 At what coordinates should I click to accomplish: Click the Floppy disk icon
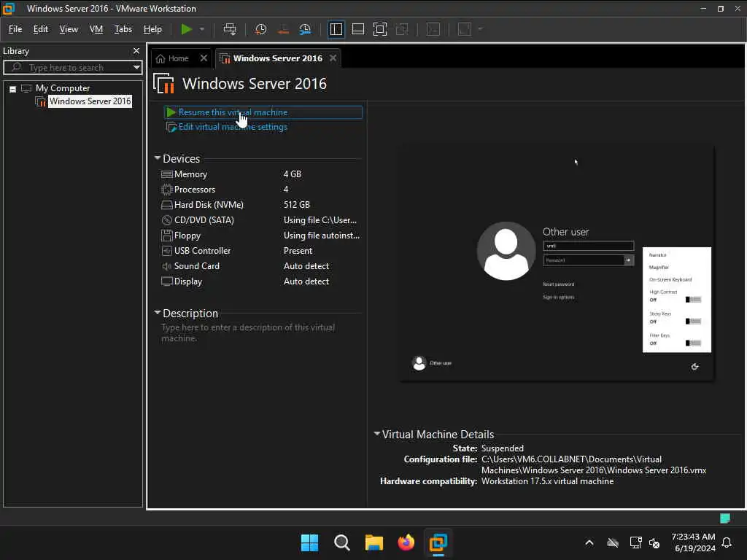pyautogui.click(x=167, y=236)
